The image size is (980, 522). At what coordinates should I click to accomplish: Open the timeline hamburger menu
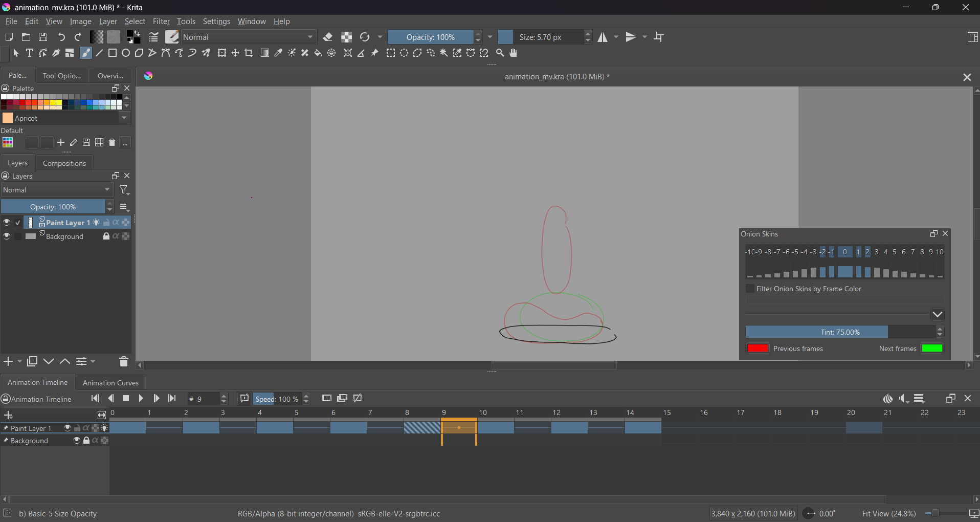tap(920, 399)
